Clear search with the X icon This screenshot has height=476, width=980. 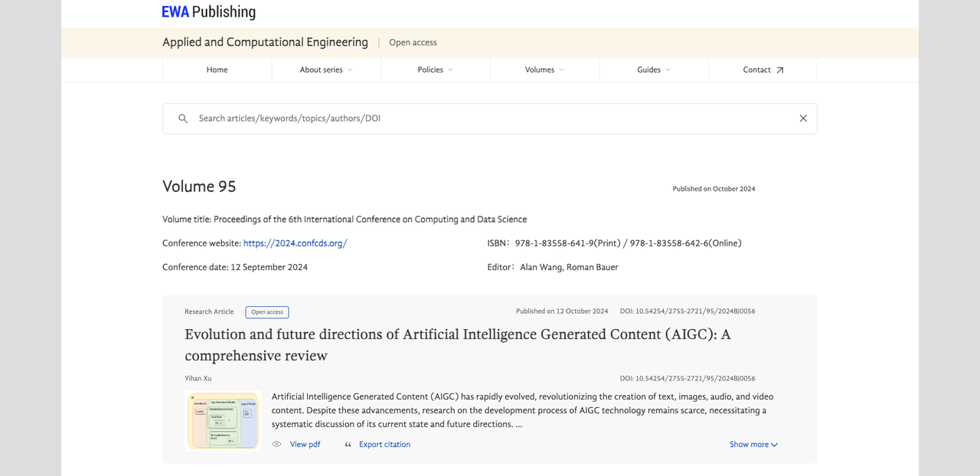[803, 119]
